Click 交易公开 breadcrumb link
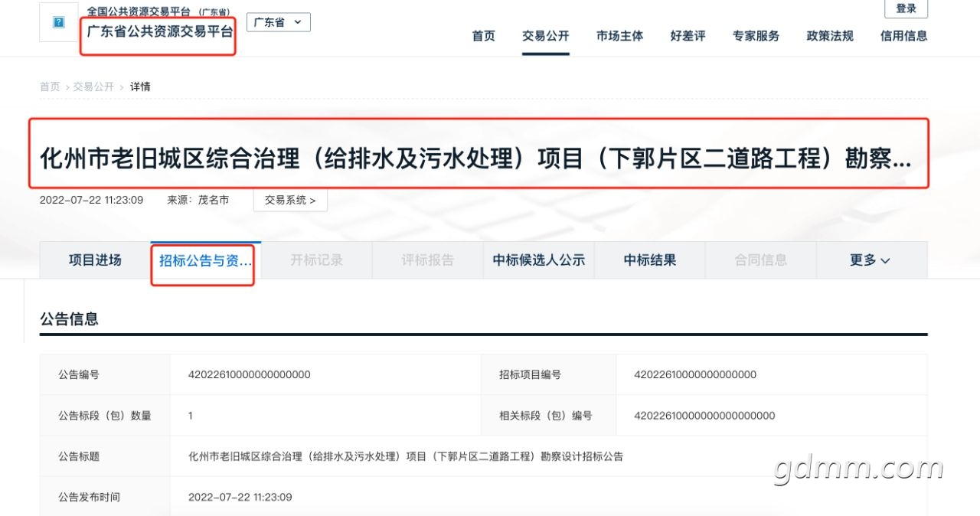980x516 pixels. tap(93, 87)
